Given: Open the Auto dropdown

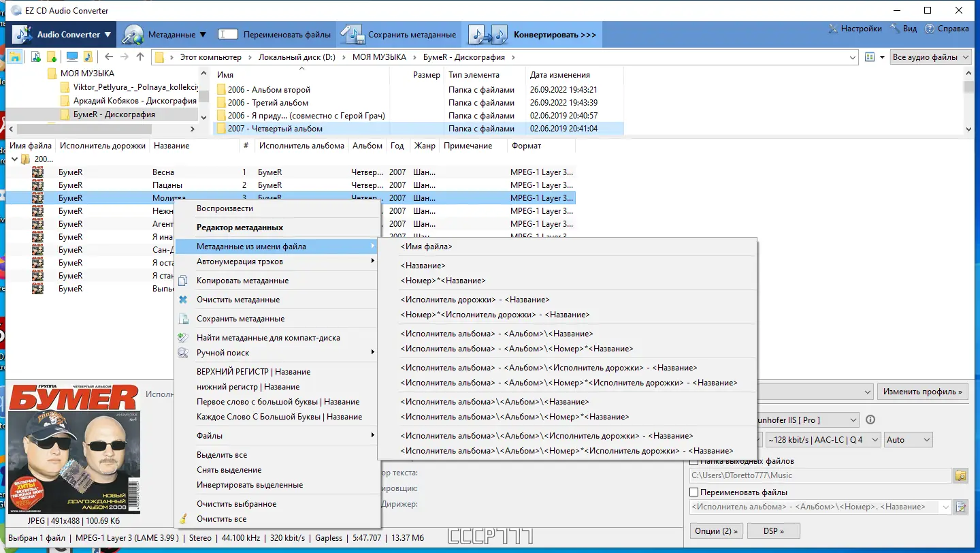Looking at the screenshot, I should (909, 440).
